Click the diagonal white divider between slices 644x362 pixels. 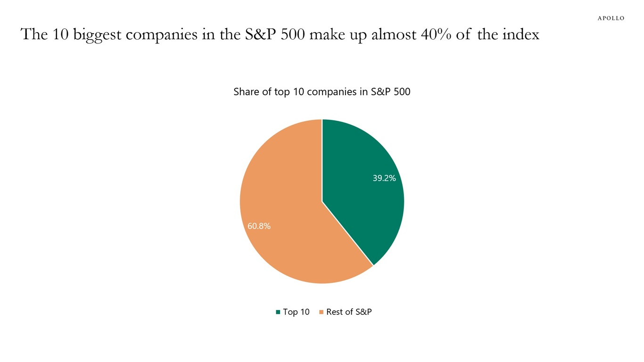pyautogui.click(x=347, y=233)
